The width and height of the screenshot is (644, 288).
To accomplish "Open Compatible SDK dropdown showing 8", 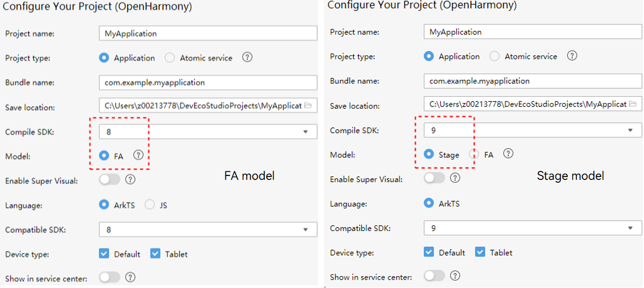I will (208, 230).
